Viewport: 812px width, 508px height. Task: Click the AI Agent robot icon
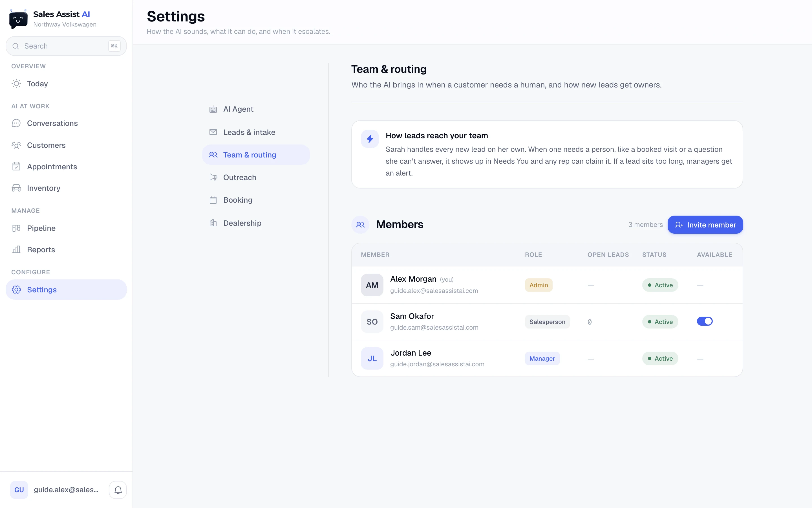pyautogui.click(x=213, y=109)
